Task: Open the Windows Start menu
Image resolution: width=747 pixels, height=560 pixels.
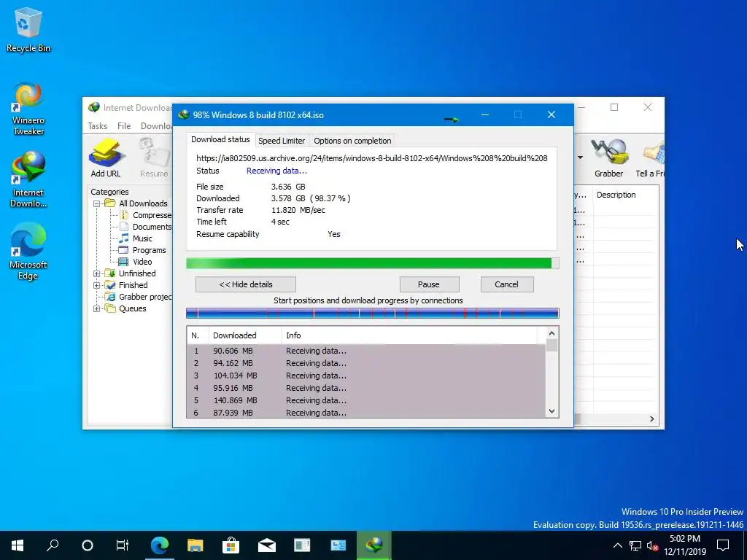Action: point(18,545)
